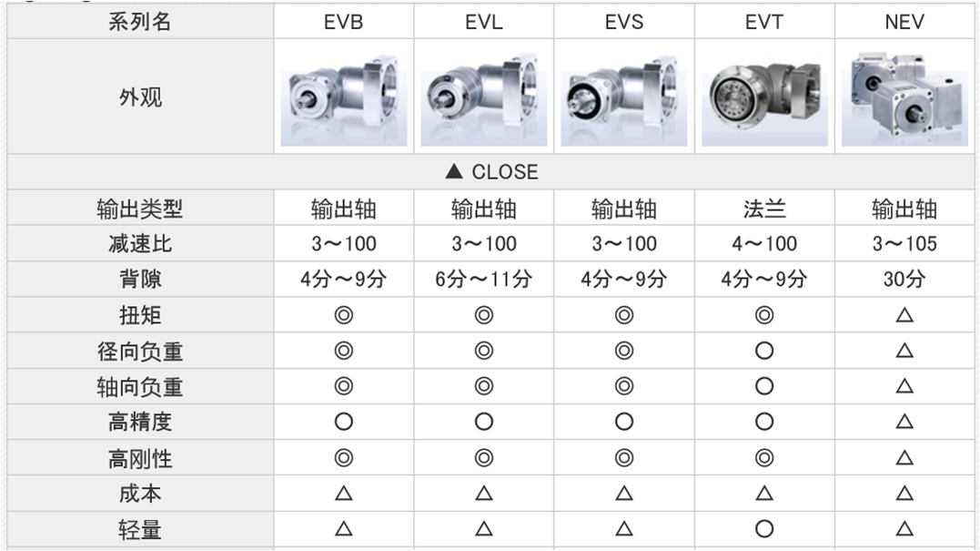Screen dimensions: 980x551
Task: Click the EVB torque double-circle icon
Action: click(x=344, y=314)
